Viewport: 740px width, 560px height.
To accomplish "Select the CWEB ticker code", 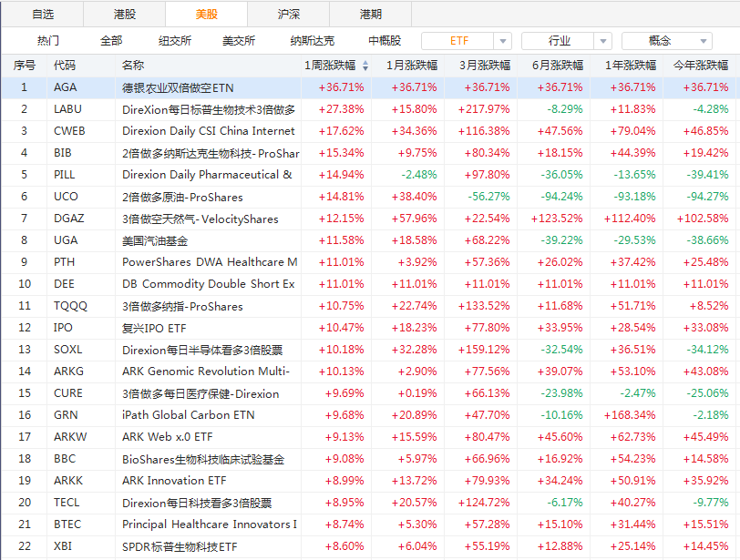I will pos(69,131).
